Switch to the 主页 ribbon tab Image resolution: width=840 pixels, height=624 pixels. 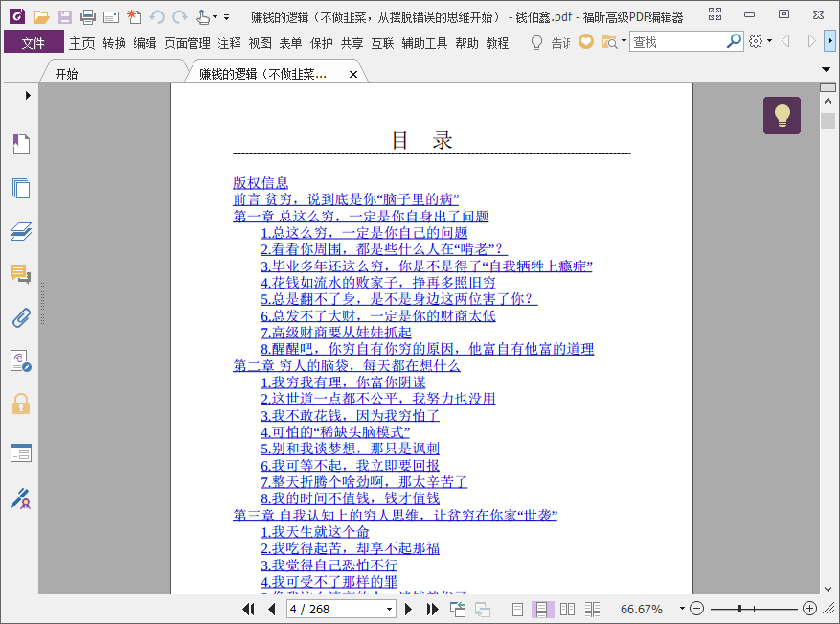pyautogui.click(x=82, y=43)
